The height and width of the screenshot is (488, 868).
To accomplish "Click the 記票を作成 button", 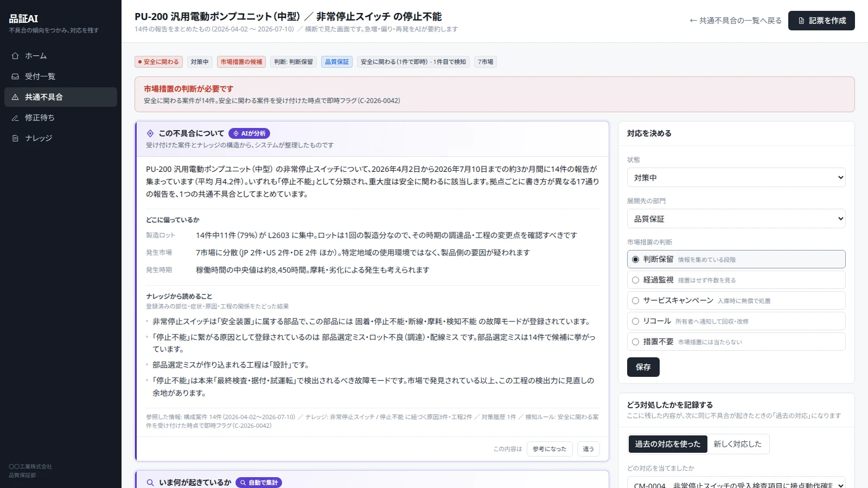I will pyautogui.click(x=821, y=21).
